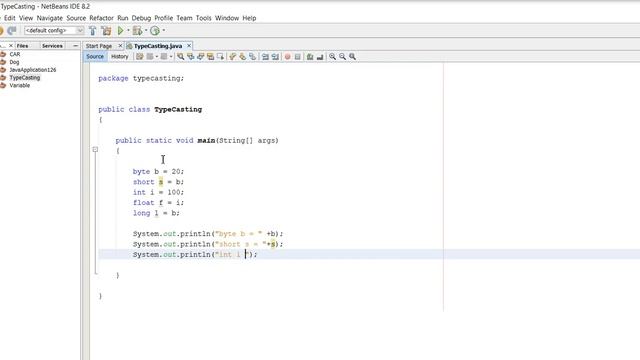Select the TypeCasting project
The image size is (640, 360).
click(x=24, y=78)
